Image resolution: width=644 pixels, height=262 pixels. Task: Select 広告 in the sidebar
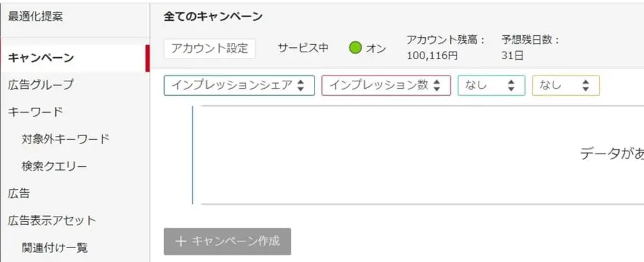(x=19, y=193)
